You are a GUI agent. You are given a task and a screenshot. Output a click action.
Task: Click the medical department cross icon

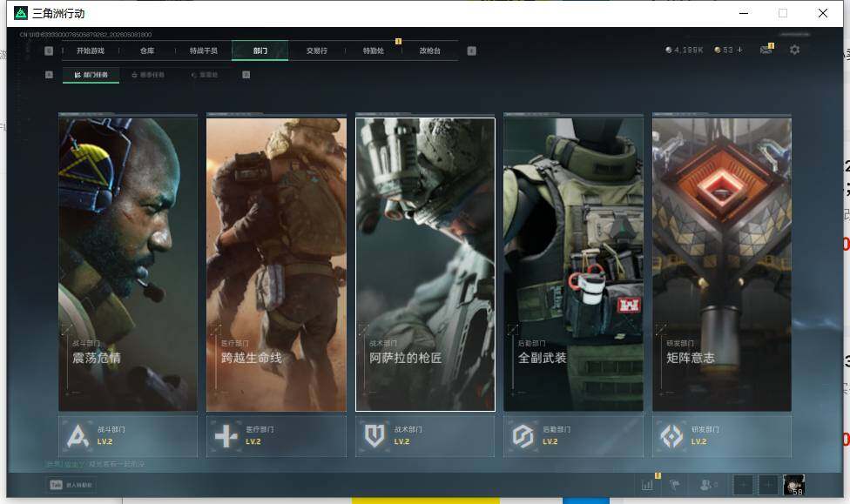[x=226, y=436]
